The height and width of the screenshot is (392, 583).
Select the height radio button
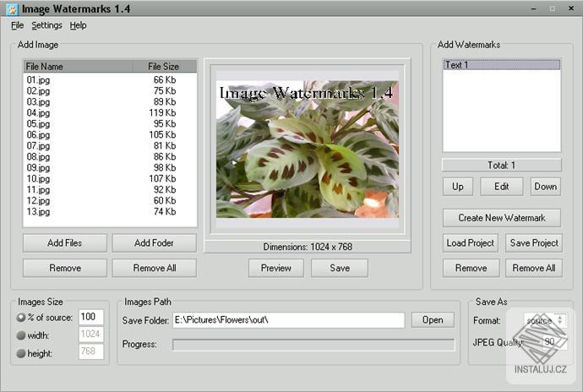(21, 353)
